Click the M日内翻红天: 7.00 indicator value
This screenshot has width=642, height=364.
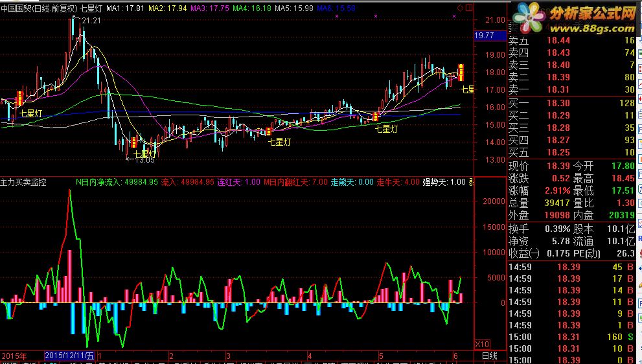pos(295,182)
